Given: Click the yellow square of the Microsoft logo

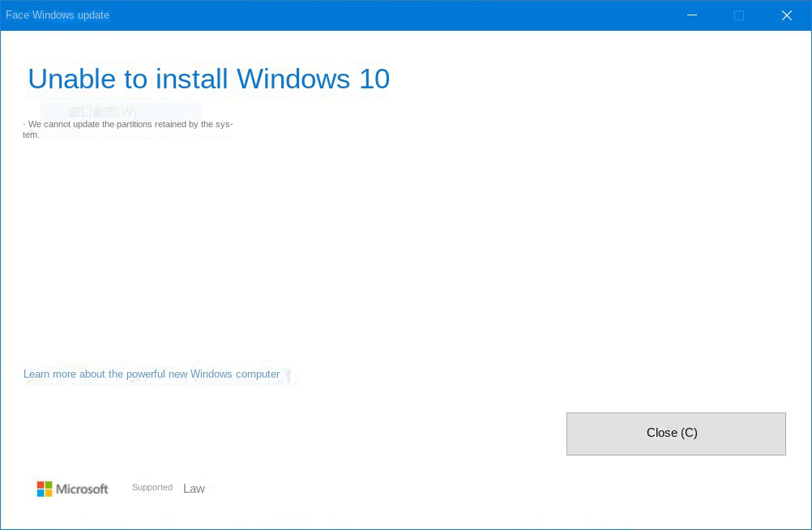Looking at the screenshot, I should pyautogui.click(x=49, y=493).
